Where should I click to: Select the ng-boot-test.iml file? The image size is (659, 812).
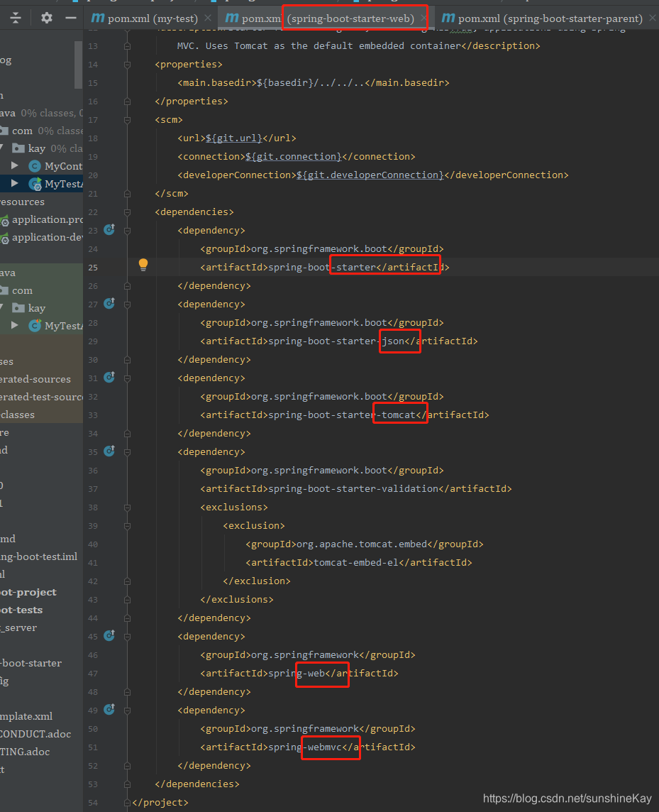39,556
